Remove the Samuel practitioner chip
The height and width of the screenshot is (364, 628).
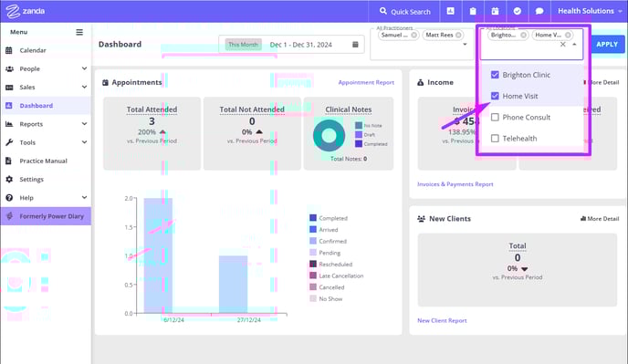tap(414, 35)
